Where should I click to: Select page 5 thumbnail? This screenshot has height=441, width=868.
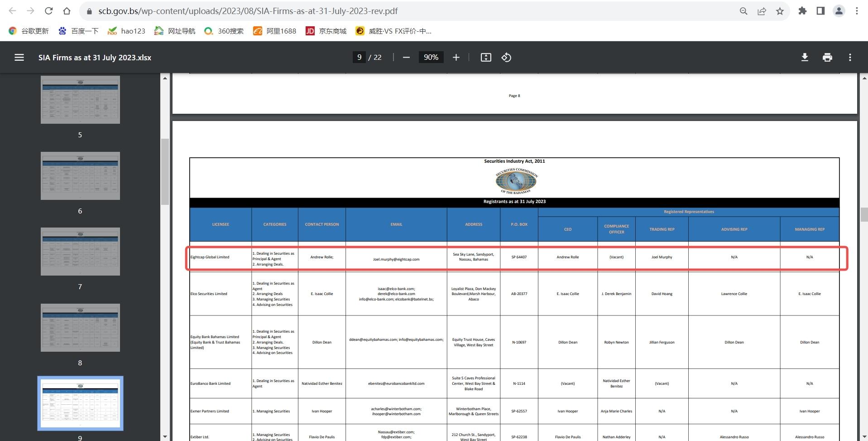pos(80,100)
